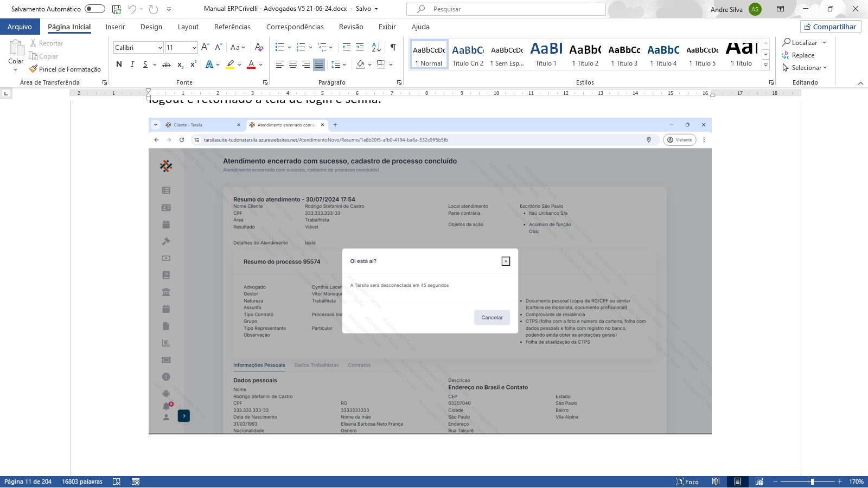868x488 pixels.
Task: Click the Increase Indent icon
Action: 360,47
